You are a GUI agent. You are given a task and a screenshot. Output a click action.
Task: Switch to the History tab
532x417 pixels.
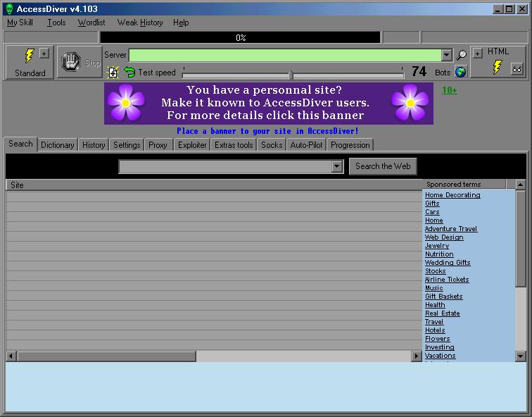94,145
